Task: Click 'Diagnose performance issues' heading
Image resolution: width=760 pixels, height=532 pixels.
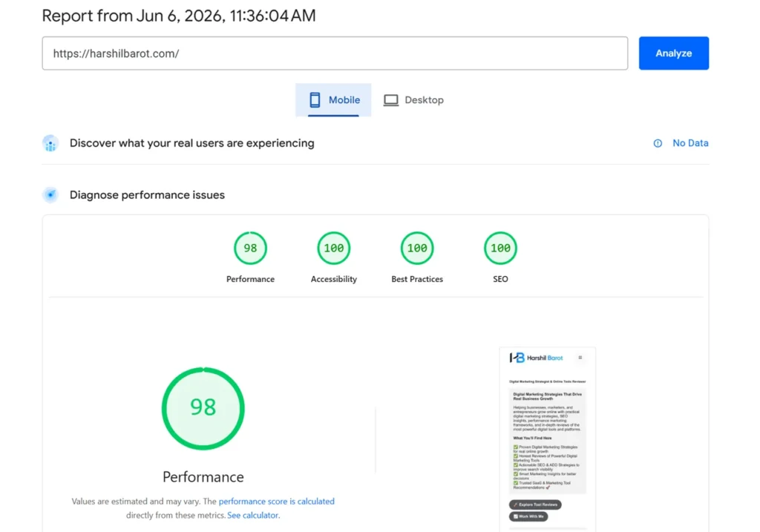Action: [148, 195]
